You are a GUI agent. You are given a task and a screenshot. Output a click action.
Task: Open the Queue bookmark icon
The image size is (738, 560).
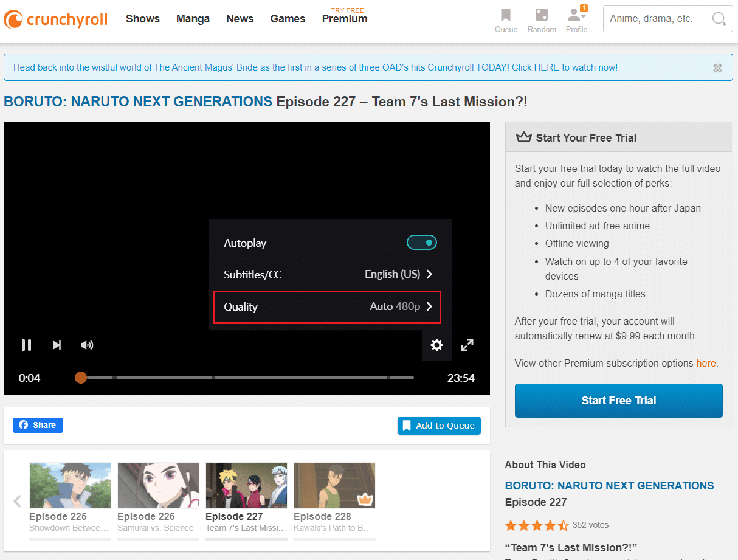(506, 20)
